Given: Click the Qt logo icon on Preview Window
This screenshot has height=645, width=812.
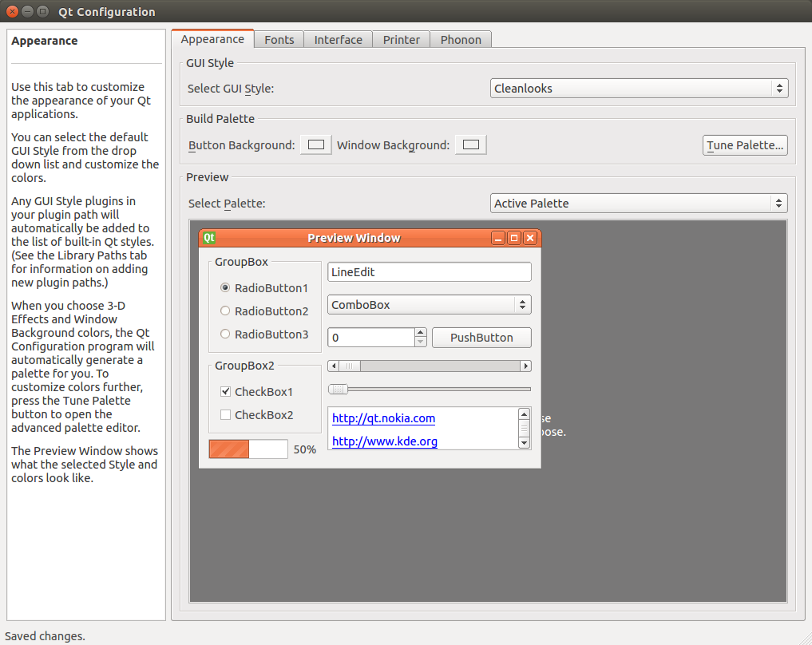Looking at the screenshot, I should click(208, 237).
